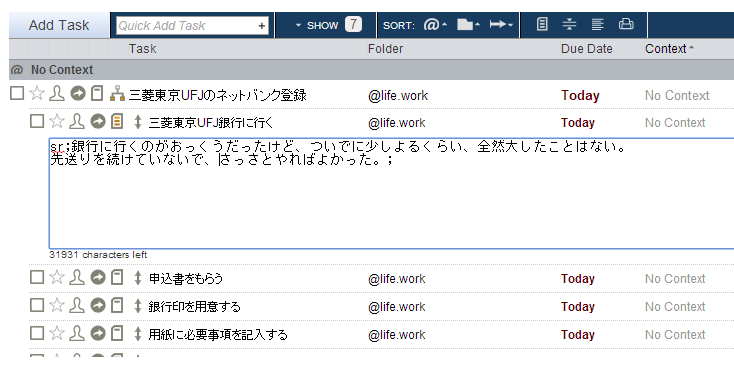734x388 pixels.
Task: Open the first sort dropdown (@ context)
Action: tap(435, 24)
